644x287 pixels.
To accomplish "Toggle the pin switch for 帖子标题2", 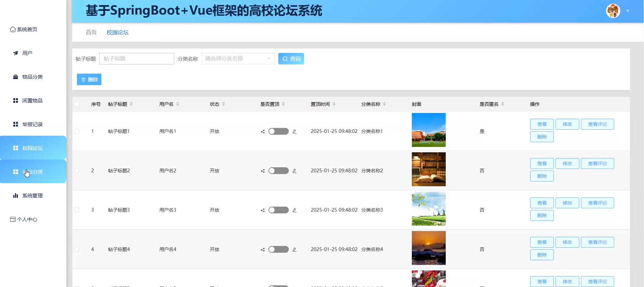I will tap(279, 171).
